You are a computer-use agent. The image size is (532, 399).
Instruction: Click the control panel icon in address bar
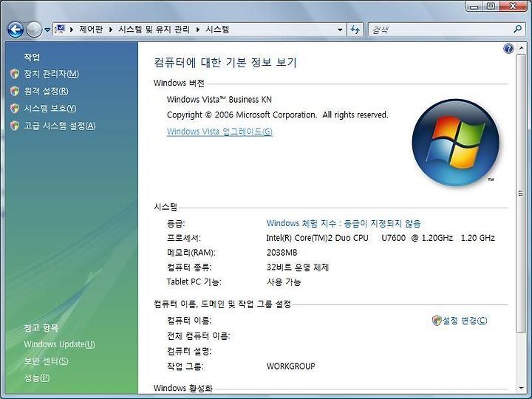click(61, 29)
